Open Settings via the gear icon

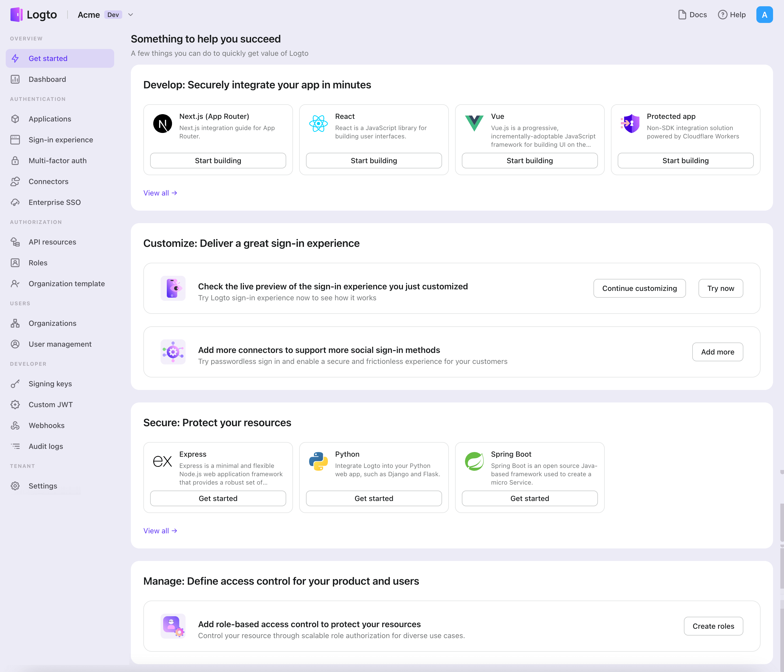tap(15, 486)
